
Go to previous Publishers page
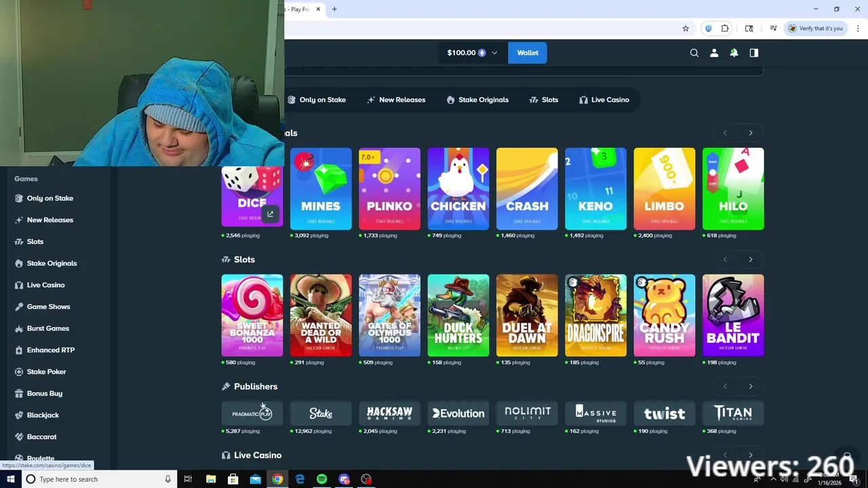[x=725, y=386]
